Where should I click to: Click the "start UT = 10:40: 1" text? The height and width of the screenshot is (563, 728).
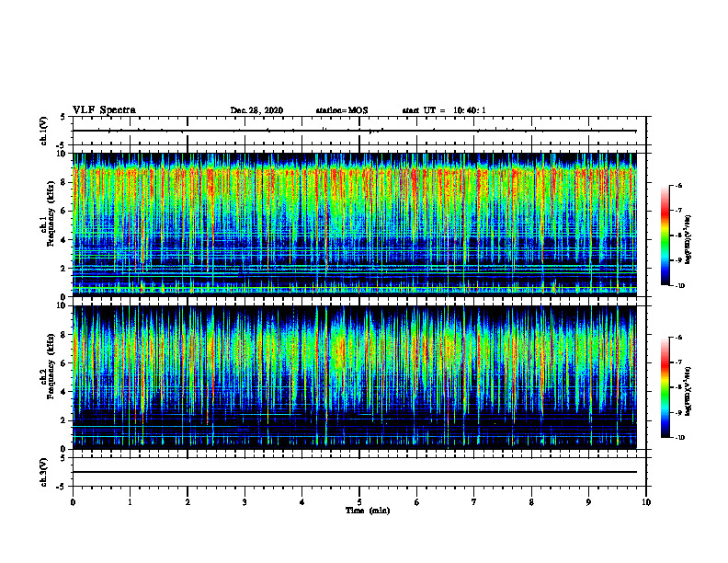point(444,110)
